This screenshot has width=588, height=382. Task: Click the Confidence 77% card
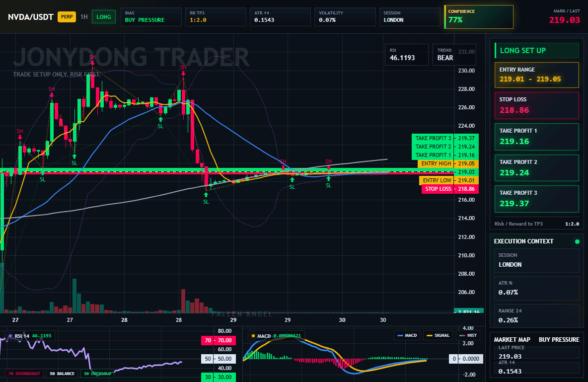click(x=479, y=17)
